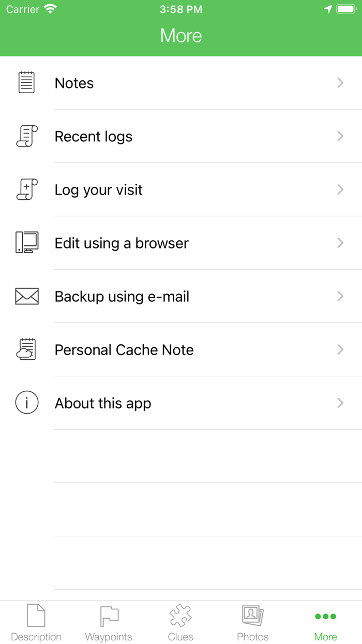Click the More tab with green dots
Image resolution: width=362 pixels, height=644 pixels.
click(325, 623)
